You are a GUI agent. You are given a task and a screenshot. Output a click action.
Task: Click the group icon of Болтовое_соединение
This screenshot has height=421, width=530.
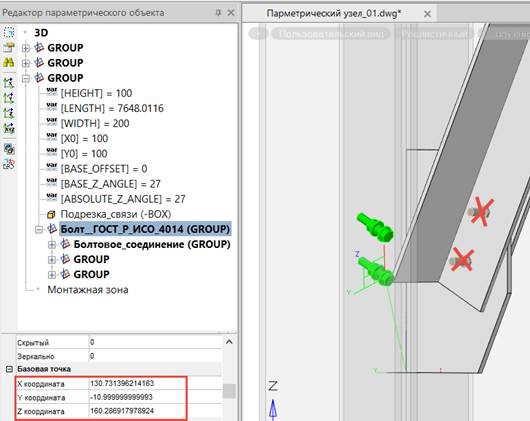[65, 244]
